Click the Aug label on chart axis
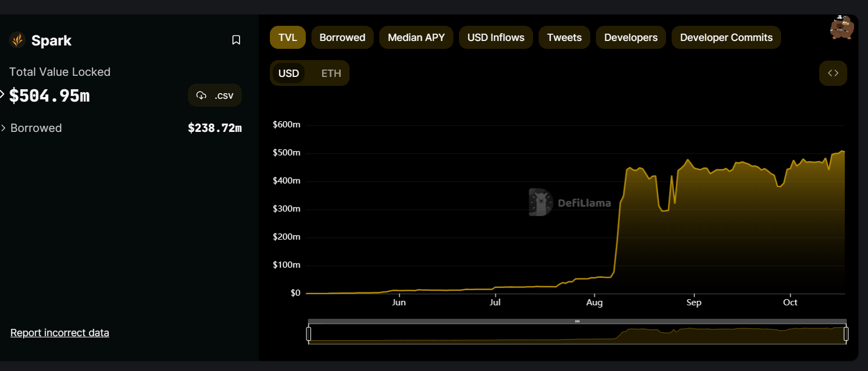Viewport: 868px width, 371px height. click(594, 303)
